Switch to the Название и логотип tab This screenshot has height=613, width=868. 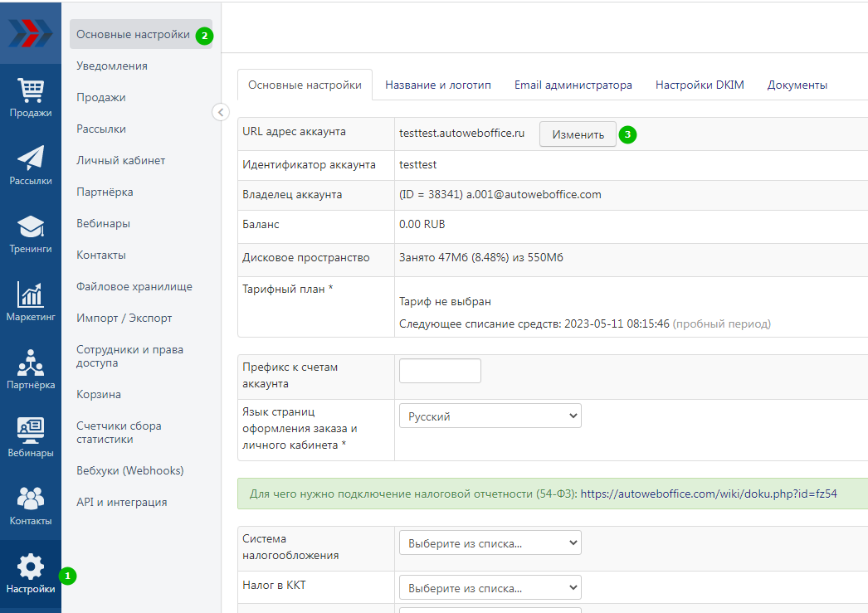pyautogui.click(x=438, y=85)
